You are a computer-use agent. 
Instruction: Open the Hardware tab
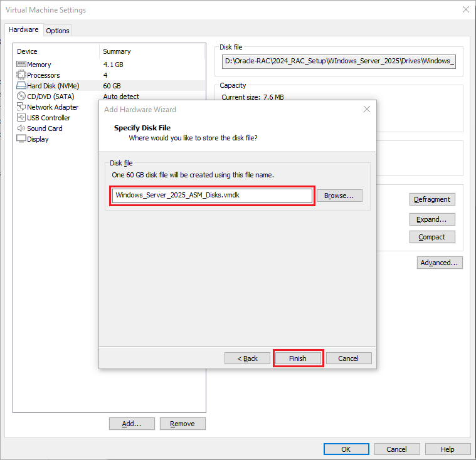point(24,30)
